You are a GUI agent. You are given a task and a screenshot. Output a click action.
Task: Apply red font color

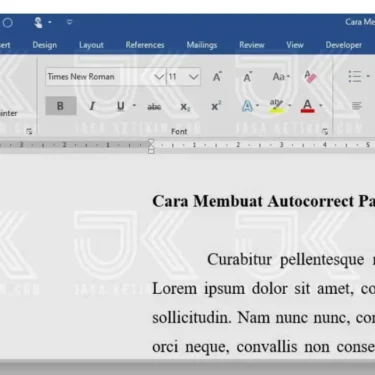pyautogui.click(x=307, y=106)
